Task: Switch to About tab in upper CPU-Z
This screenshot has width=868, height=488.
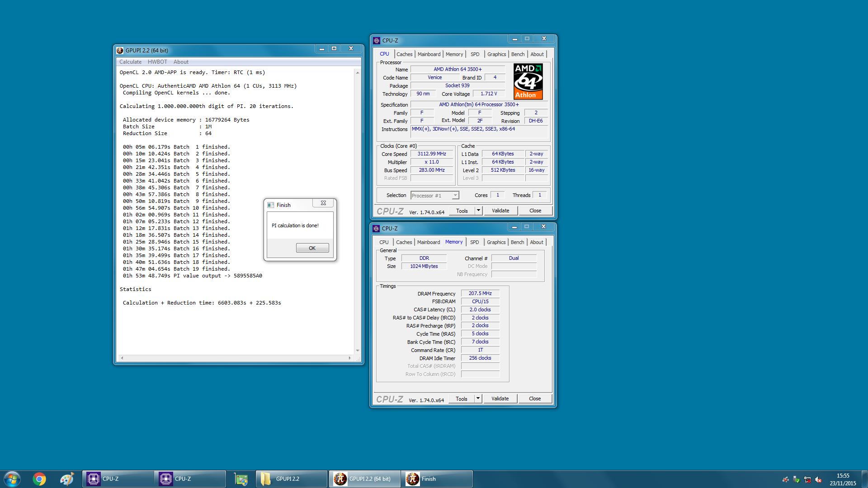Action: click(x=537, y=54)
